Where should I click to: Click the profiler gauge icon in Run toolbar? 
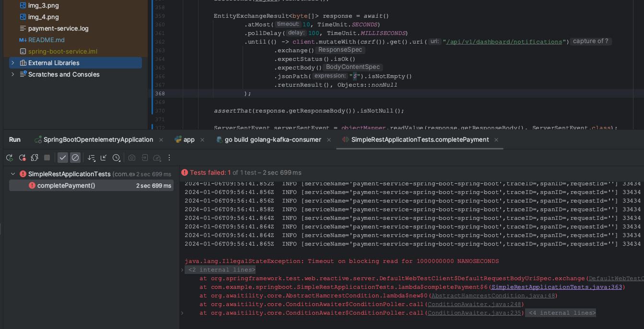point(157,158)
